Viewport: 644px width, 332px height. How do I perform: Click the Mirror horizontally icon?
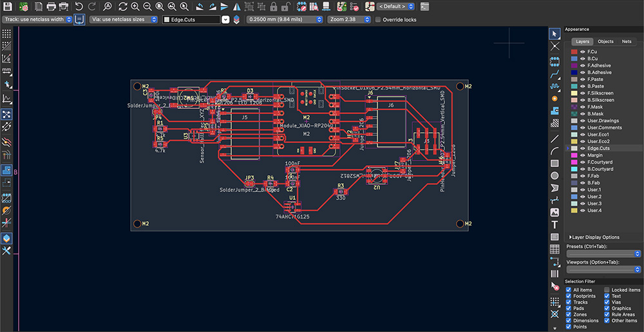point(237,6)
